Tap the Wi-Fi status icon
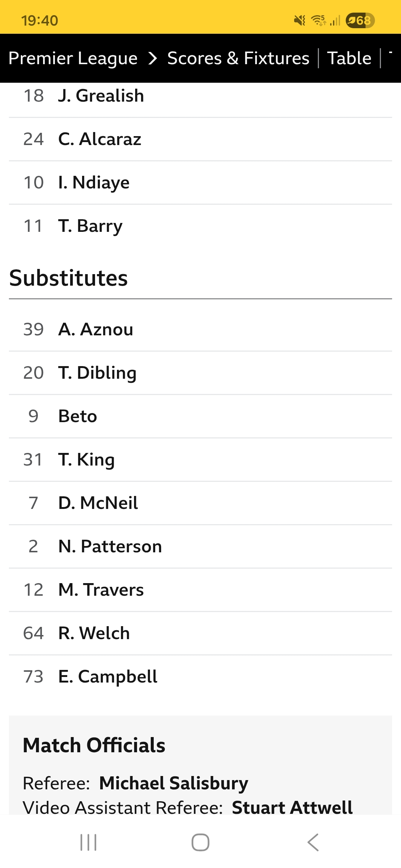This screenshot has width=401, height=868. [318, 20]
